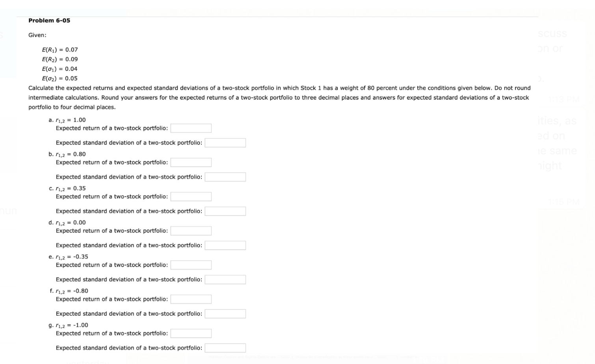This screenshot has height=364, width=595.
Task: Click the text E(σ1) = 0.04
Action: 59,69
